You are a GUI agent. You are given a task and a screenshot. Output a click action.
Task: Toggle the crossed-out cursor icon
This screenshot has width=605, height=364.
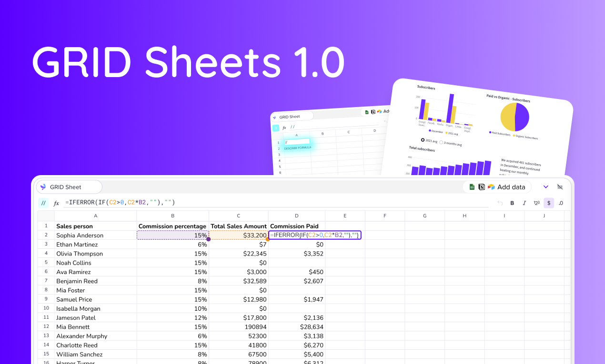pos(560,187)
